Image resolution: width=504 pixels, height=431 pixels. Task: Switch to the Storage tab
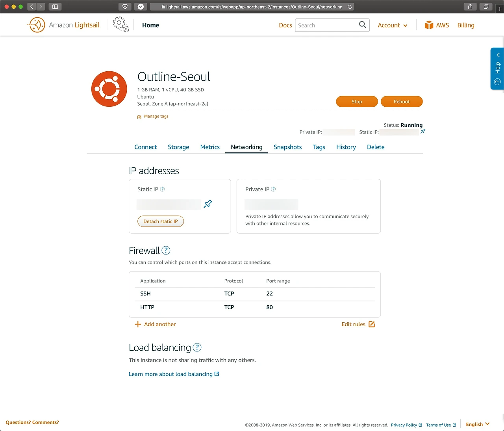(x=178, y=147)
